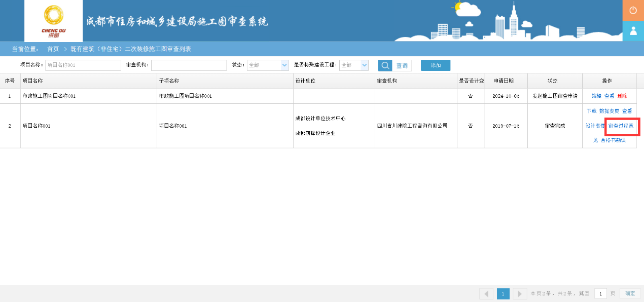Open the 是否特殊建设工程 dropdown
644x302 pixels.
(354, 65)
